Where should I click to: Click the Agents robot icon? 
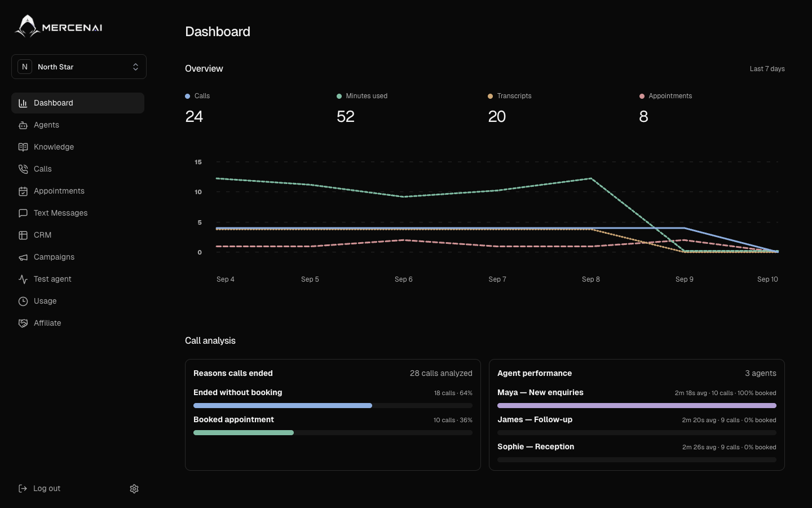(23, 125)
